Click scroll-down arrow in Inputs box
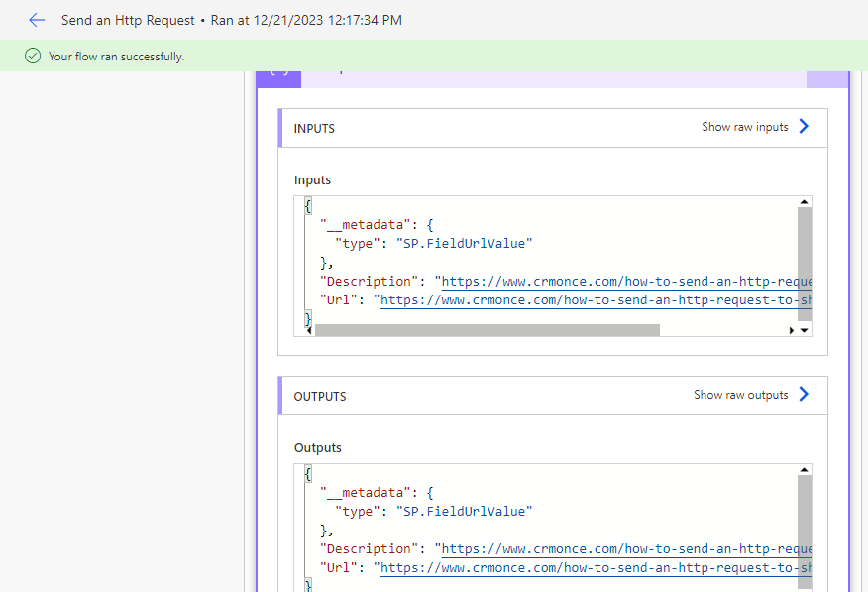868x592 pixels. [805, 330]
